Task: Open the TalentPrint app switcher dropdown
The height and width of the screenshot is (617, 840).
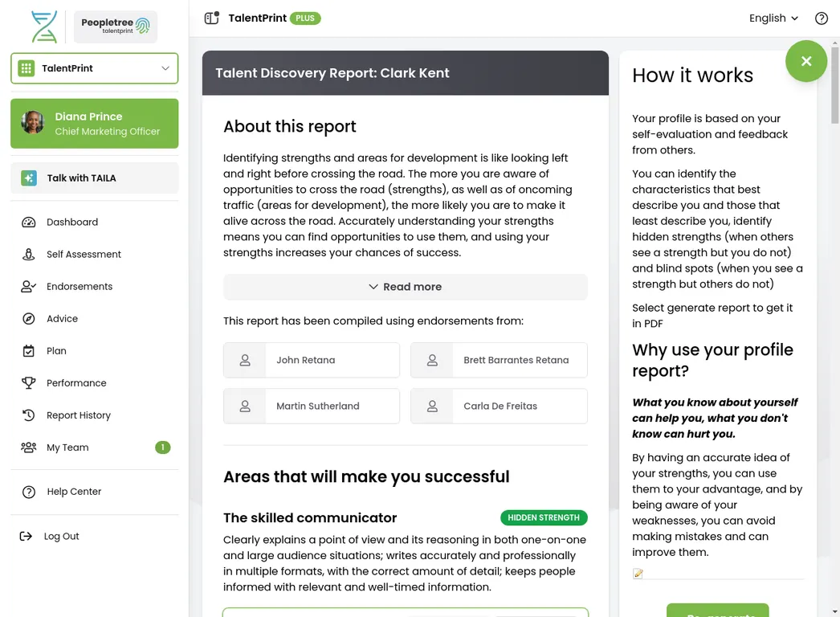Action: (94, 68)
